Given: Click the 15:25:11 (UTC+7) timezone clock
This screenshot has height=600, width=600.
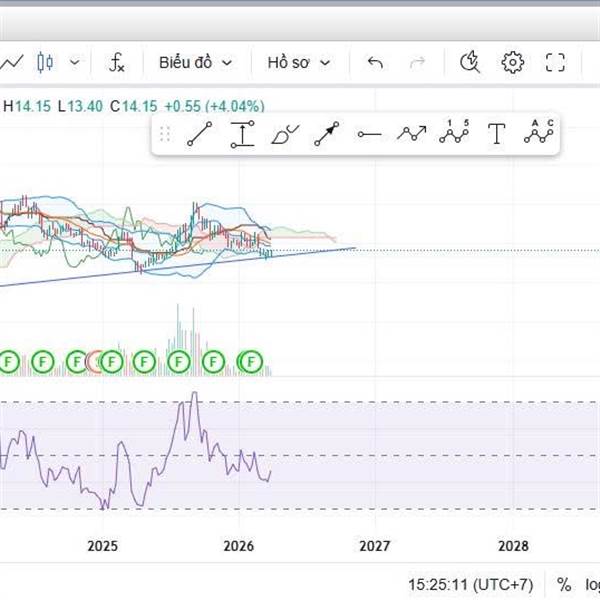Looking at the screenshot, I should [x=470, y=584].
